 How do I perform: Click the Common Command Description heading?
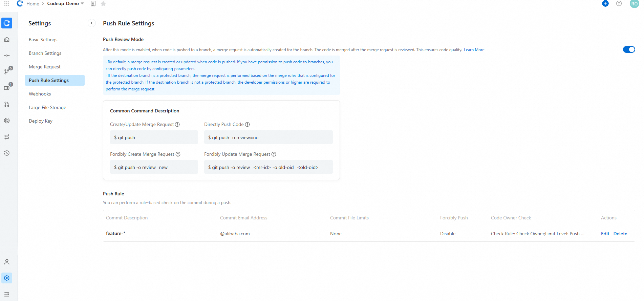point(145,111)
